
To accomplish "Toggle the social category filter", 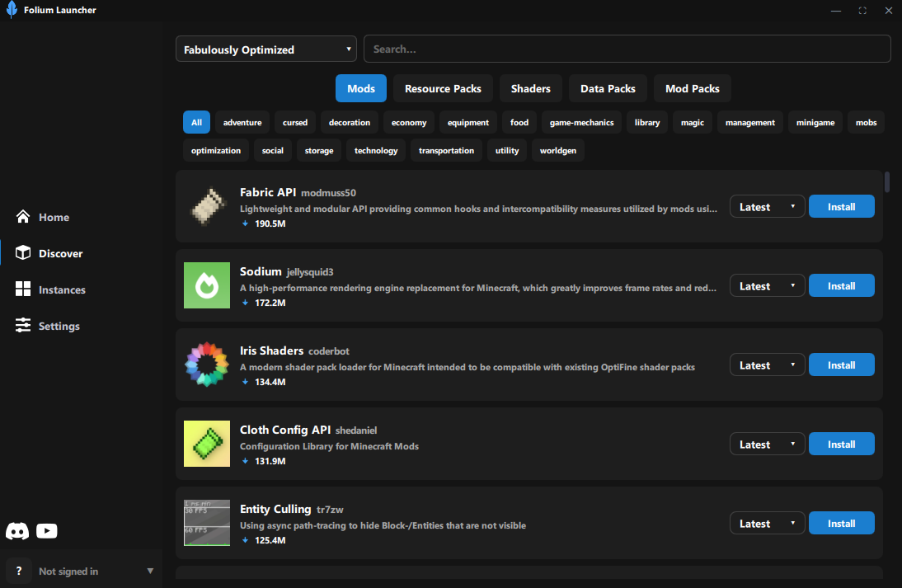I will [273, 151].
